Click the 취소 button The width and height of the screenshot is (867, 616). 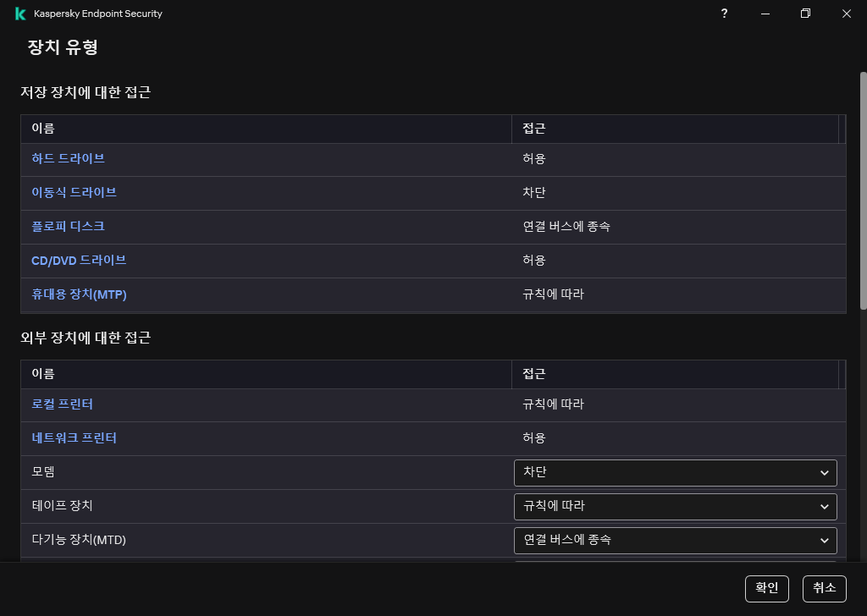pos(824,589)
